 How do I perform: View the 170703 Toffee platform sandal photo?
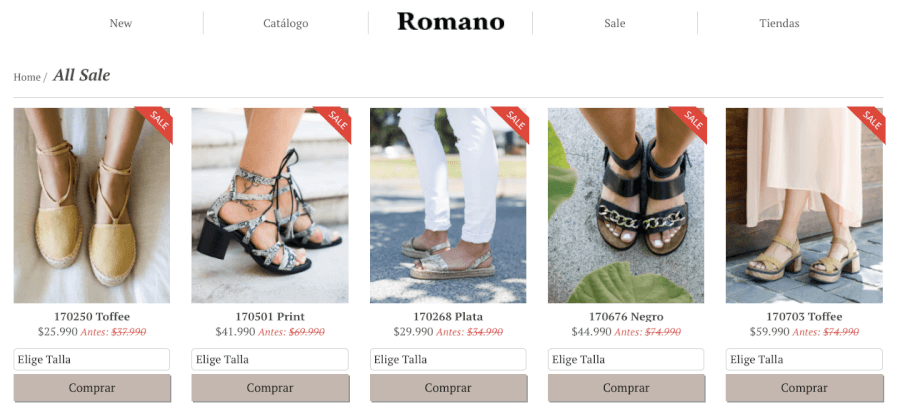click(804, 205)
